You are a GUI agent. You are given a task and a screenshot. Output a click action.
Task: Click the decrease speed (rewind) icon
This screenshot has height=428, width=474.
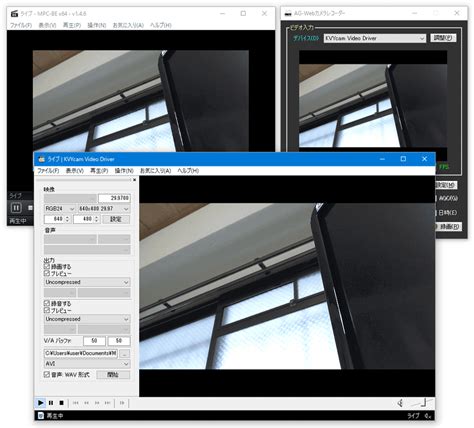point(86,403)
